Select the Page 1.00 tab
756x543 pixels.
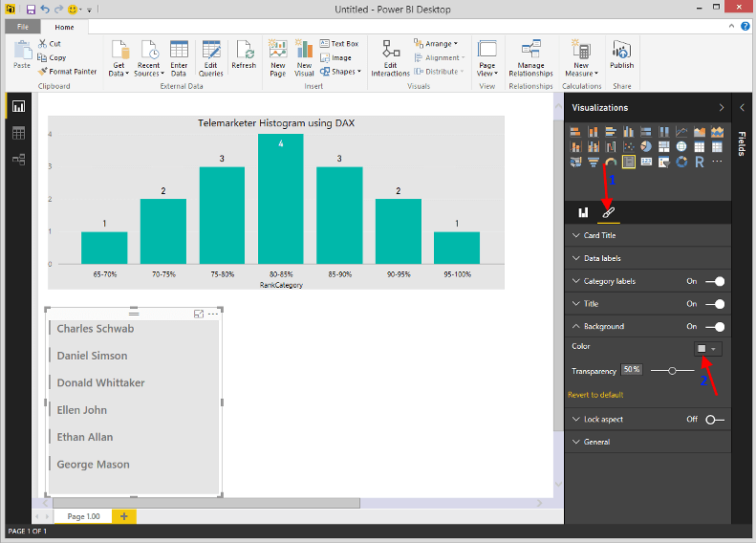point(81,516)
